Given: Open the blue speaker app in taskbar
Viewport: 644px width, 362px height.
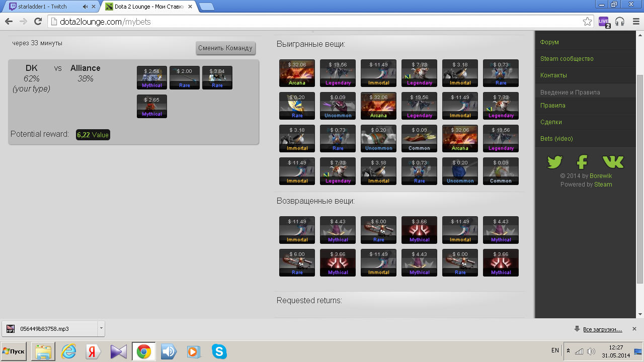Looking at the screenshot, I should pos(169,351).
